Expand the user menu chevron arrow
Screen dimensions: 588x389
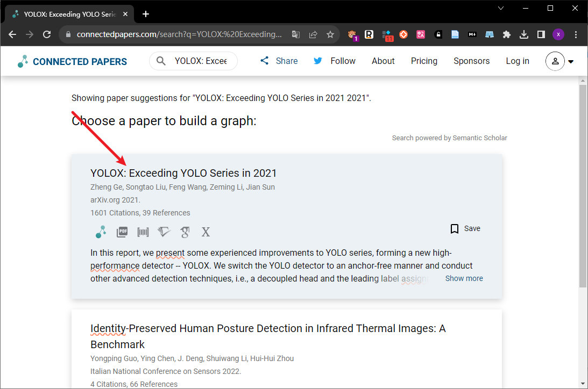(570, 61)
